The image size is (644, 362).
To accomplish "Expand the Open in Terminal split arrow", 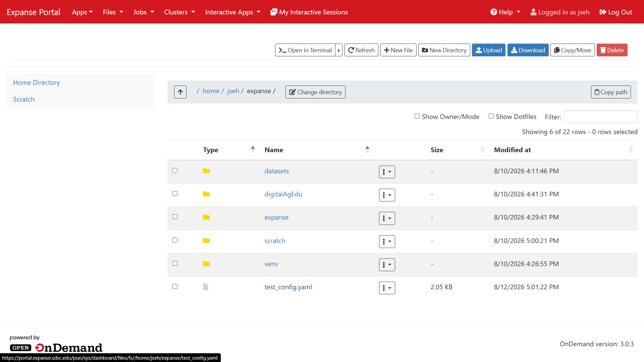I will (x=339, y=50).
